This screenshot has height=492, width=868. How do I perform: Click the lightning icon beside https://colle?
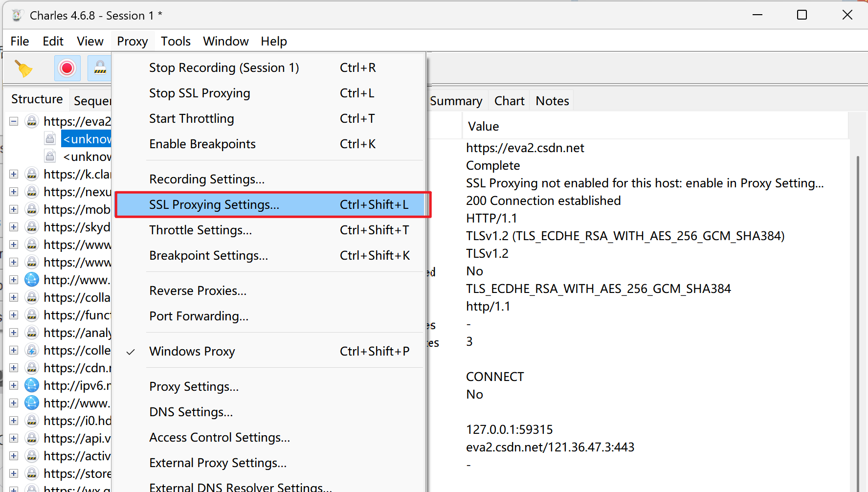click(32, 350)
